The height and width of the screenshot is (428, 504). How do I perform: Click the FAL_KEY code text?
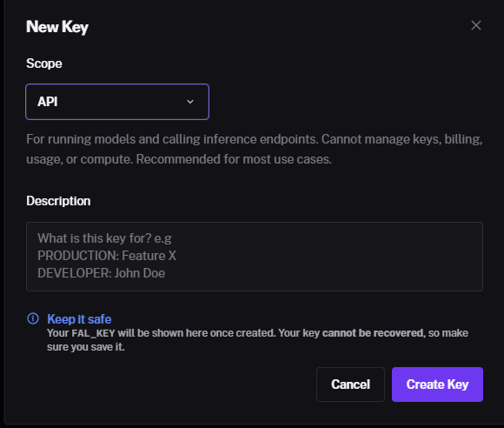click(93, 333)
